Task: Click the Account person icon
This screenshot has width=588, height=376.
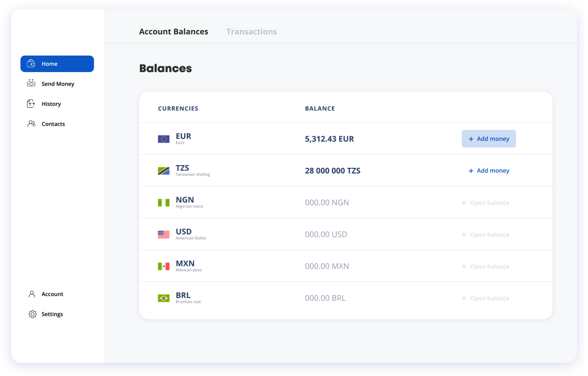Action: (32, 294)
